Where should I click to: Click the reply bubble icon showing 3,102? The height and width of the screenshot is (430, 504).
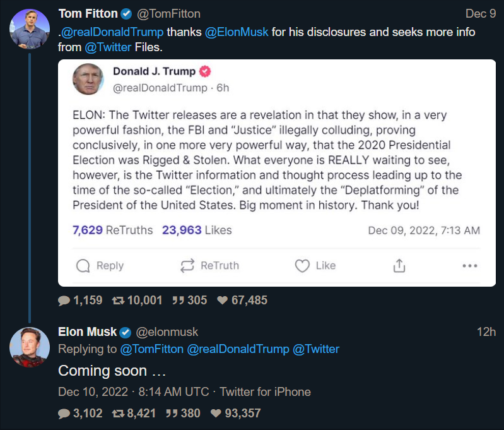tap(64, 414)
